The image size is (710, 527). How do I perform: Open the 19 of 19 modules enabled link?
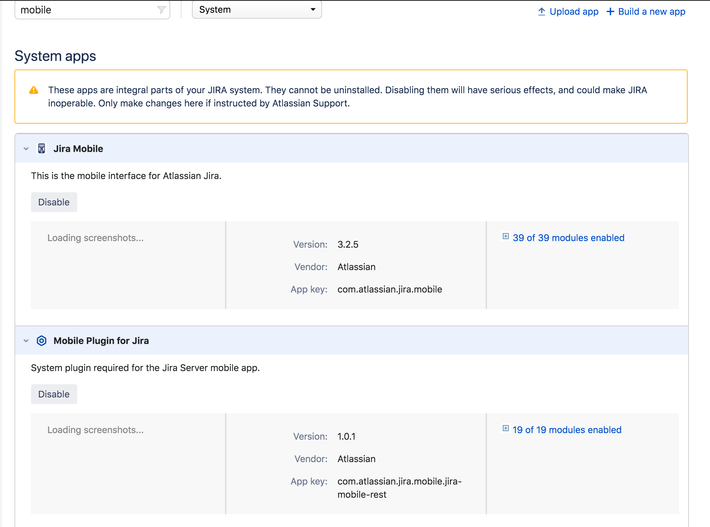point(567,430)
